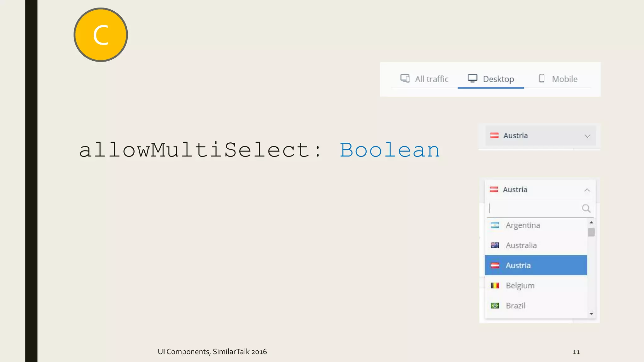Click the All traffic devices icon
This screenshot has height=362, width=644.
pos(405,78)
